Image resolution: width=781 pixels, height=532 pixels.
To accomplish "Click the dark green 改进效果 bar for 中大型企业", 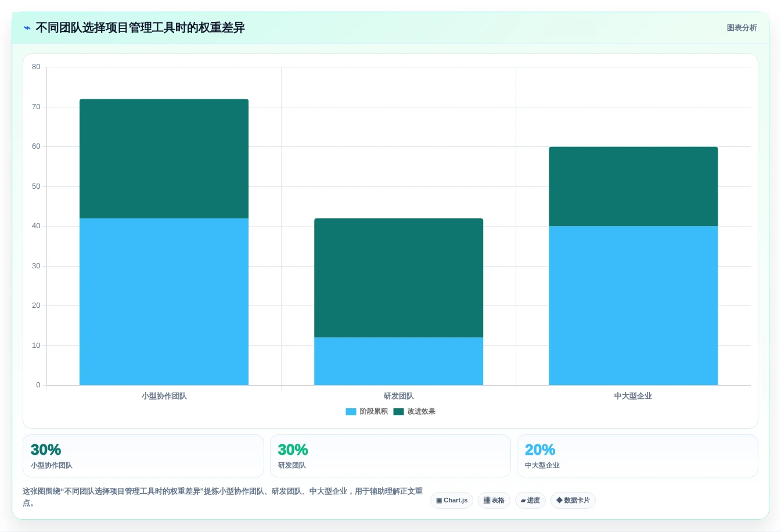I will (x=633, y=186).
